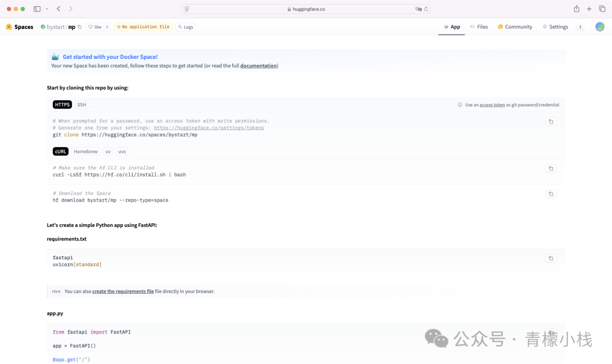
Task: Click the from fastapi import FastAPI code line
Action: pos(92,332)
